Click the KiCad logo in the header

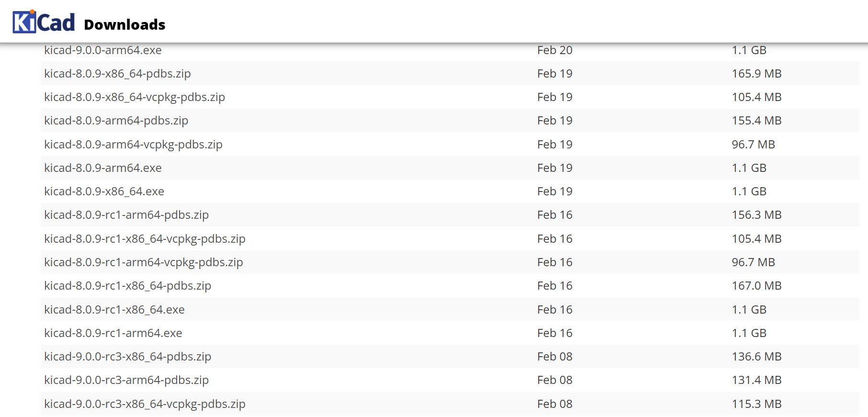point(44,22)
